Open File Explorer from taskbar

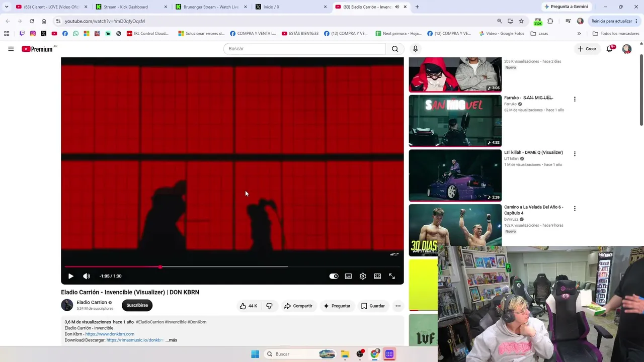345,354
